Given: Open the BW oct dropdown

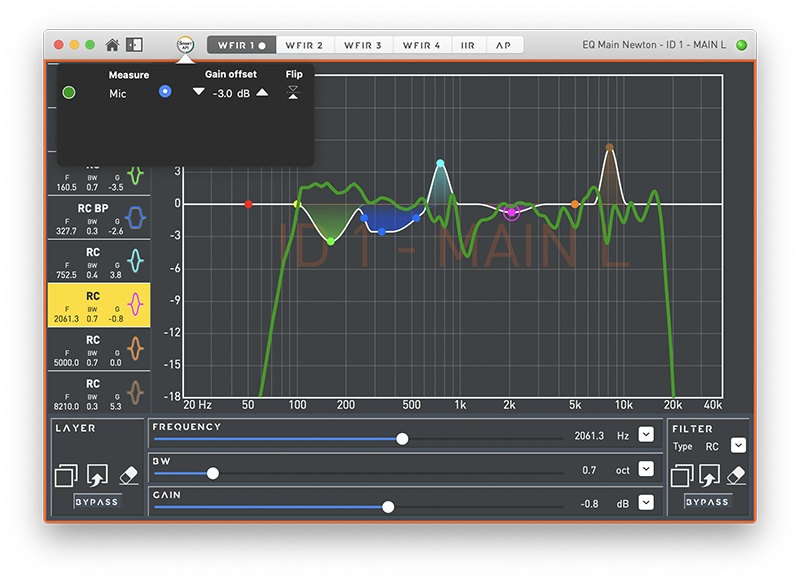Looking at the screenshot, I should (646, 469).
